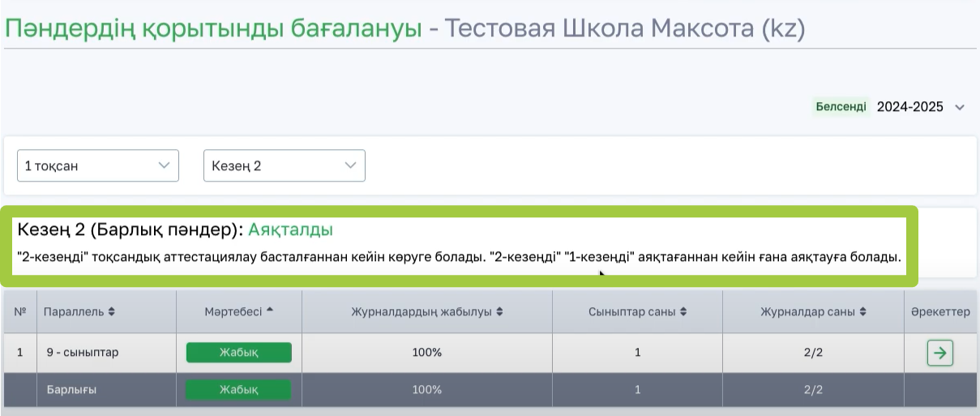This screenshot has height=416, width=980.
Task: Click the № column header
Action: click(20, 312)
